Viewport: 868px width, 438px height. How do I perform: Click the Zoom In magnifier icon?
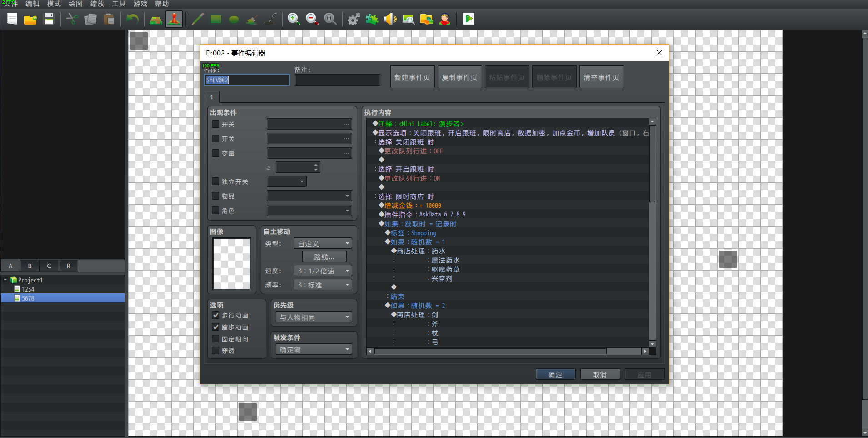click(294, 19)
